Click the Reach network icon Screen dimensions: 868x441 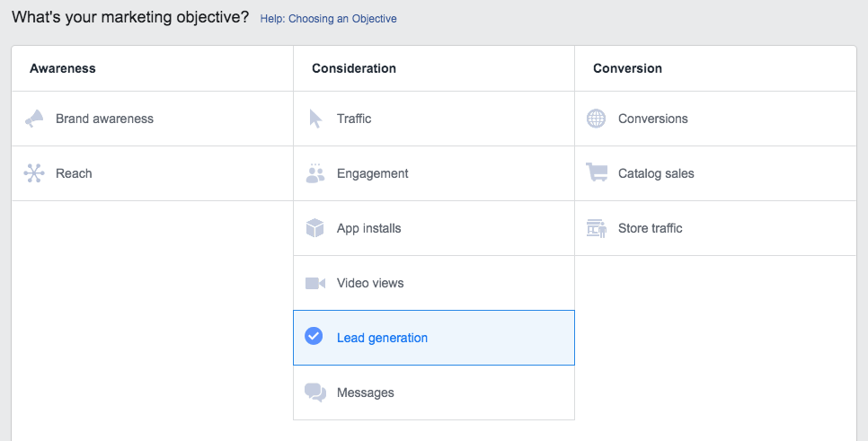click(x=34, y=173)
